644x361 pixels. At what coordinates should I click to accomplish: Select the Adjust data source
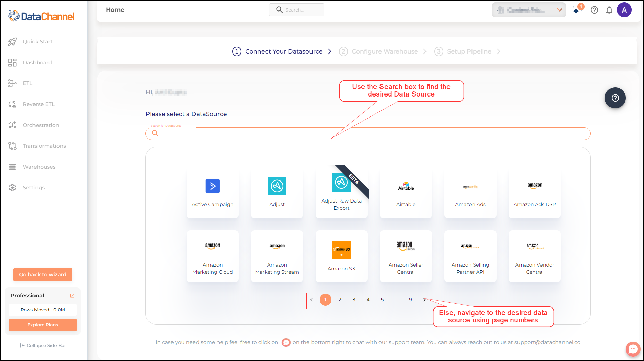[277, 192]
